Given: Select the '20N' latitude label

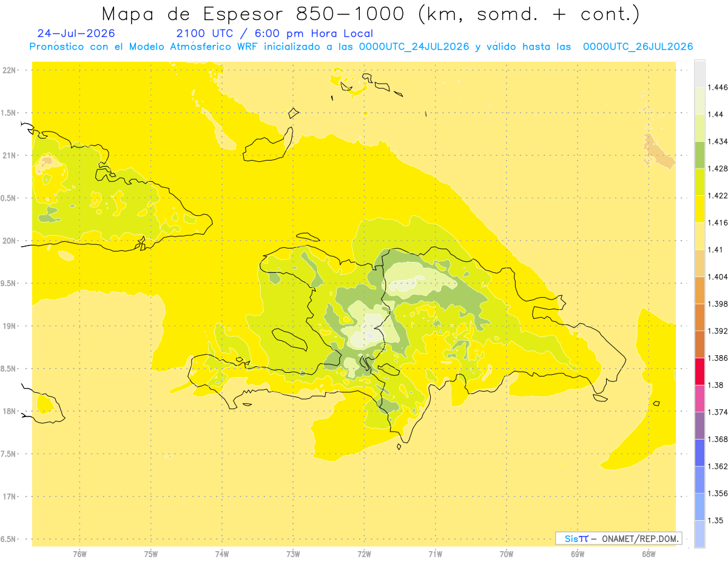Looking at the screenshot, I should pyautogui.click(x=10, y=241).
